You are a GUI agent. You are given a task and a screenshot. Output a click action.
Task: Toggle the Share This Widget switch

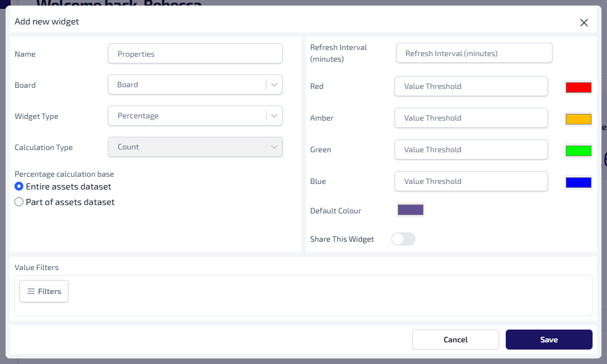403,239
